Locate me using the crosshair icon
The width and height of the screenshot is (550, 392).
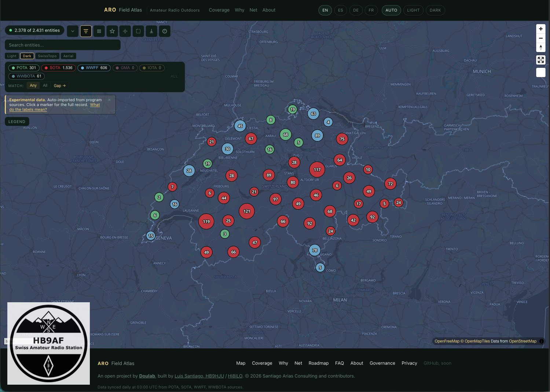pyautogui.click(x=125, y=31)
